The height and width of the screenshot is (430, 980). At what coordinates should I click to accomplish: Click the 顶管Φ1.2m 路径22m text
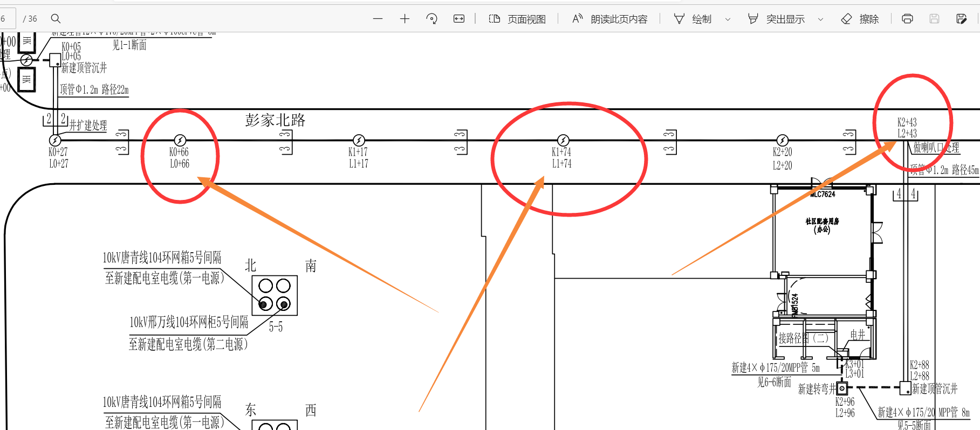[94, 89]
